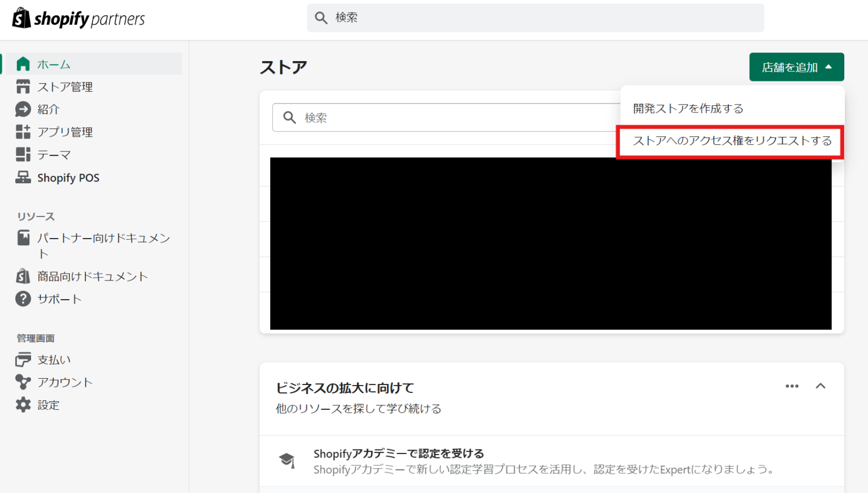868x493 pixels.
Task: Open ストア管理 via its store icon
Action: 23,87
